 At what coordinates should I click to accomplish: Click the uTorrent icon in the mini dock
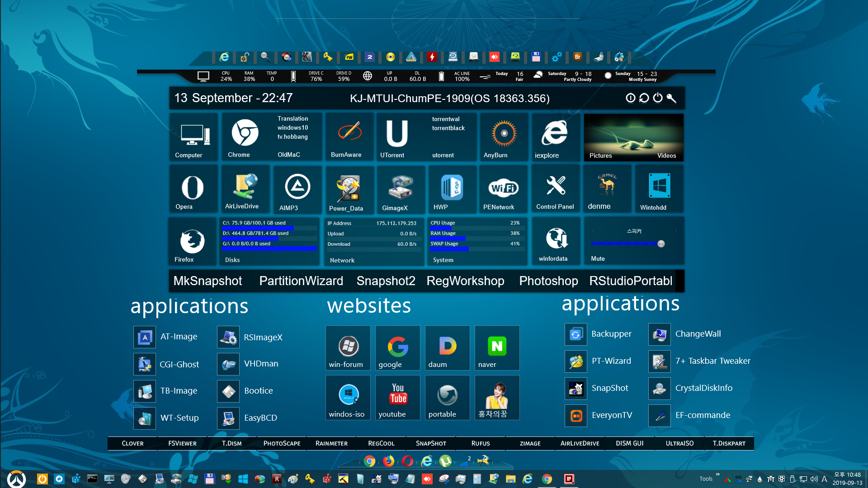pos(445,461)
